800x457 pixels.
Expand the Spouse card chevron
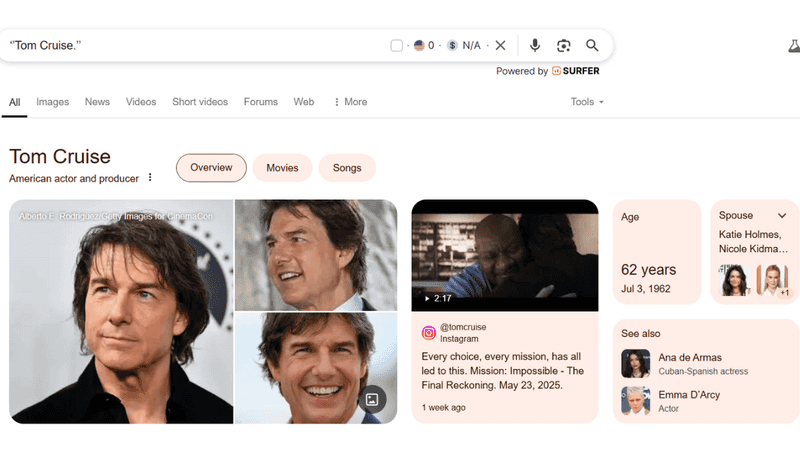pyautogui.click(x=782, y=216)
